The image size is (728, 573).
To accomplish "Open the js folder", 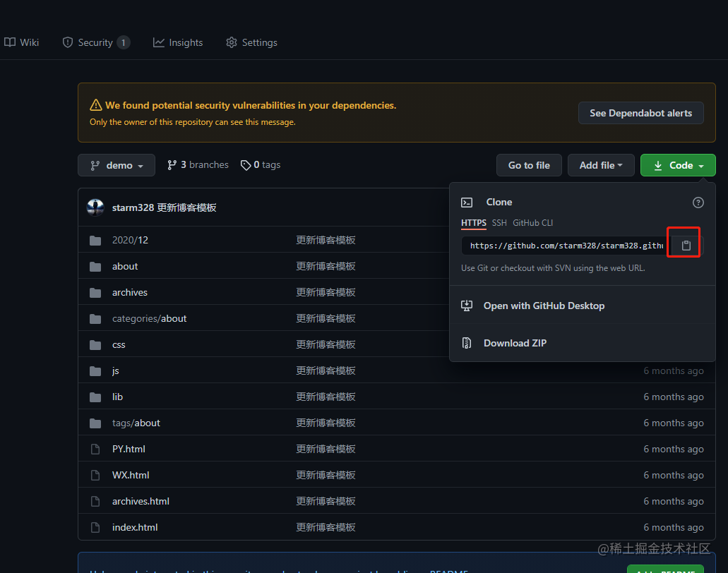I will [116, 370].
